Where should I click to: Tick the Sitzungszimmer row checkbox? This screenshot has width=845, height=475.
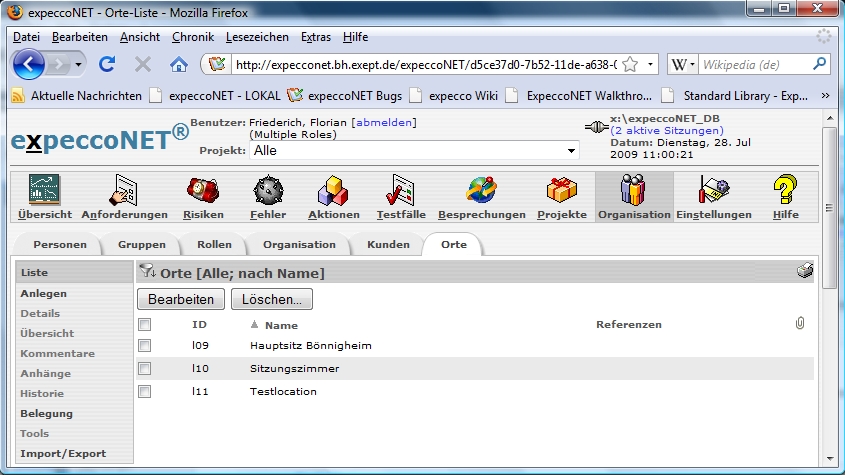click(144, 369)
